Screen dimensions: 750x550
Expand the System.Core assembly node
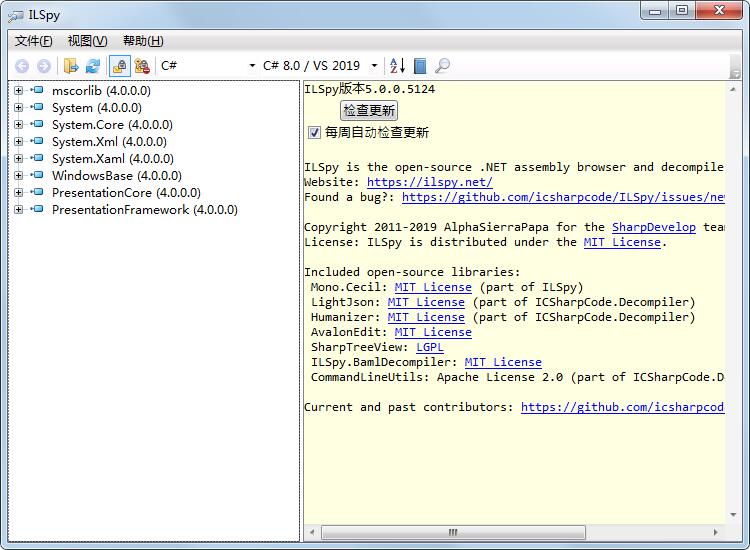pyautogui.click(x=19, y=125)
